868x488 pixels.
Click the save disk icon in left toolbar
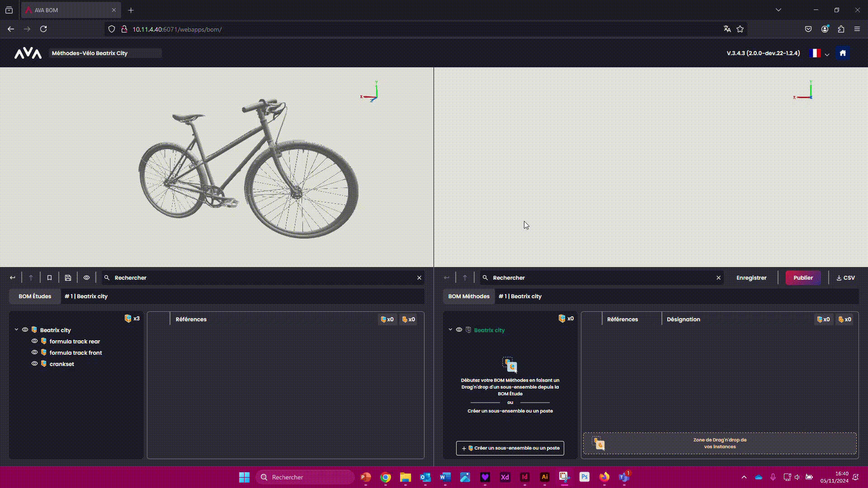pyautogui.click(x=68, y=278)
